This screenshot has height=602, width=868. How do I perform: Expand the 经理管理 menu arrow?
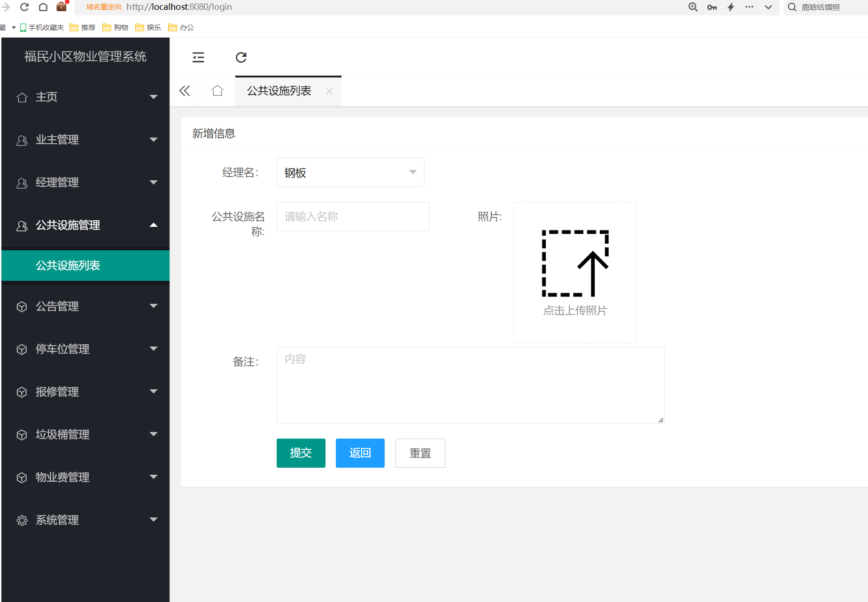pos(153,182)
